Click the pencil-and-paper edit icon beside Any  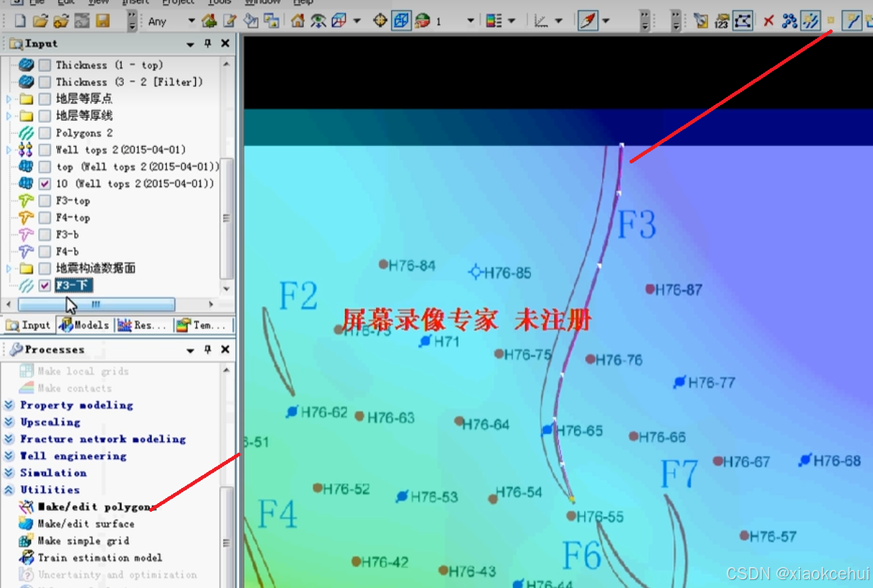[230, 21]
